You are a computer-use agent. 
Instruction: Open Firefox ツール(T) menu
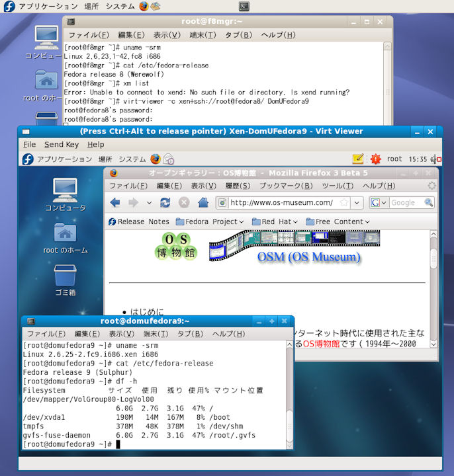[338, 186]
